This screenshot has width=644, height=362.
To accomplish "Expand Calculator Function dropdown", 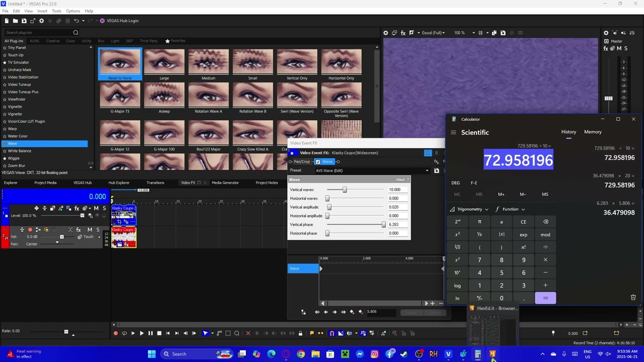I will (510, 209).
